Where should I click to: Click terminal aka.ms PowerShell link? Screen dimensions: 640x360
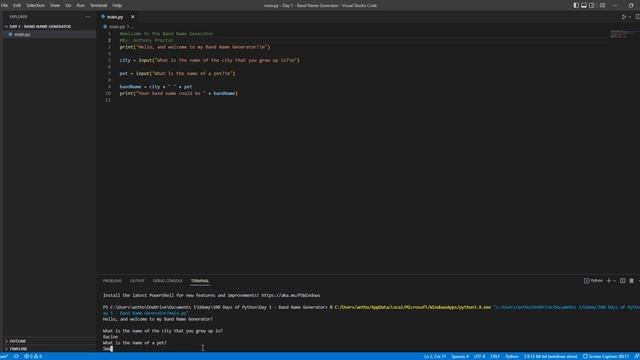coord(291,295)
